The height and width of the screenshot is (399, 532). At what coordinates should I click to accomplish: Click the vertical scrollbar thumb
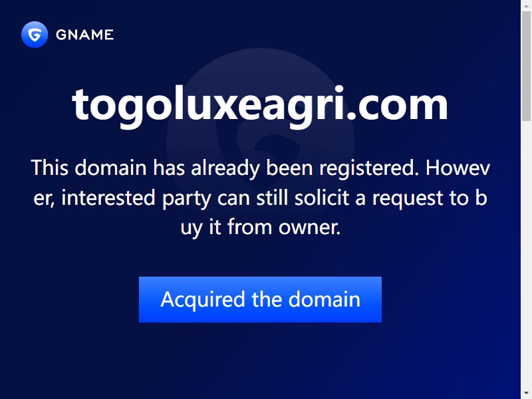click(x=526, y=66)
